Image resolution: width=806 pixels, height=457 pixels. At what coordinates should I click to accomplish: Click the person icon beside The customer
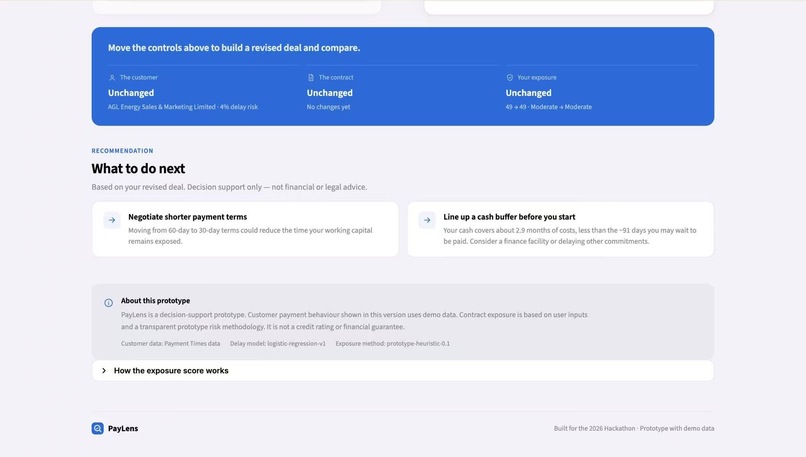coord(112,78)
